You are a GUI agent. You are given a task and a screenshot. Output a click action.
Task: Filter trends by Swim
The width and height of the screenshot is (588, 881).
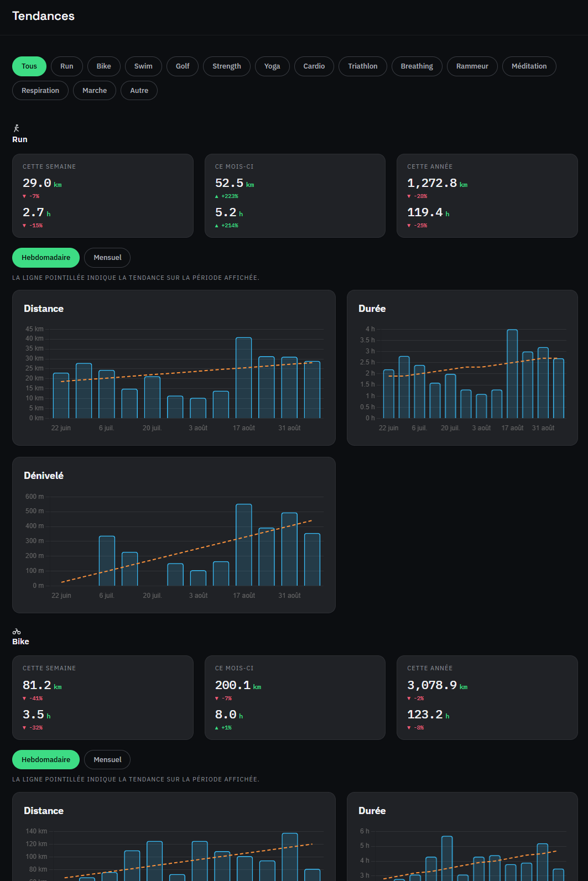pyautogui.click(x=143, y=66)
